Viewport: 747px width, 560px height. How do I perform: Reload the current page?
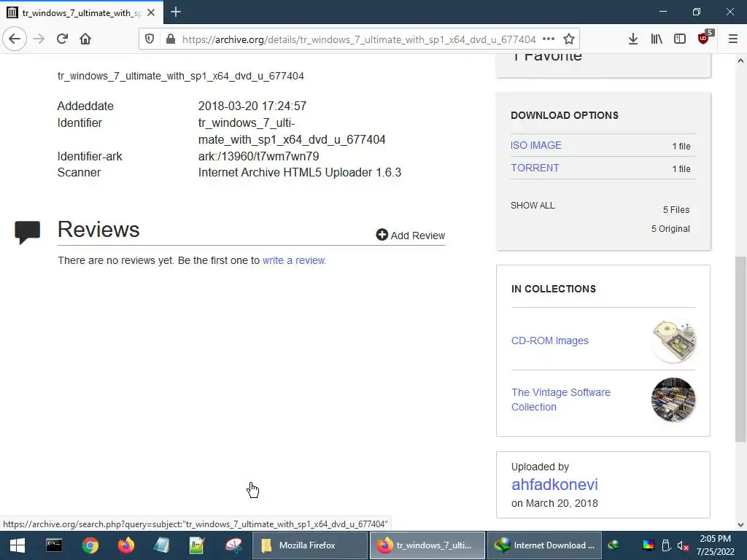[62, 39]
